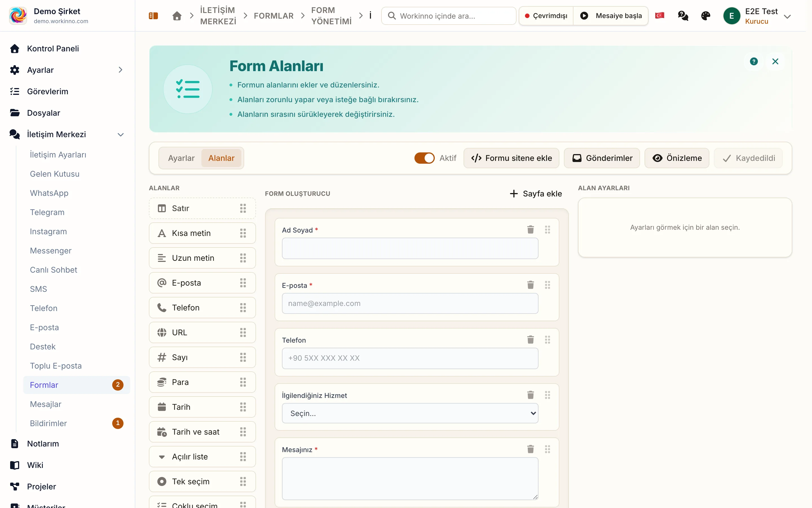Click the Kısa metin grip handle
812x508 pixels.
pos(243,233)
